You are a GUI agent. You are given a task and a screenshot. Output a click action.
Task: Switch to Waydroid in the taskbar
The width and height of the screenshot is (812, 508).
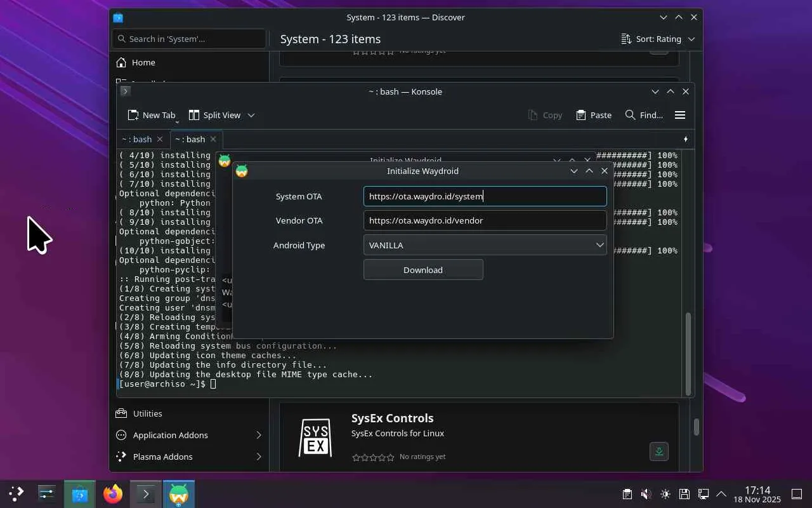pos(179,494)
